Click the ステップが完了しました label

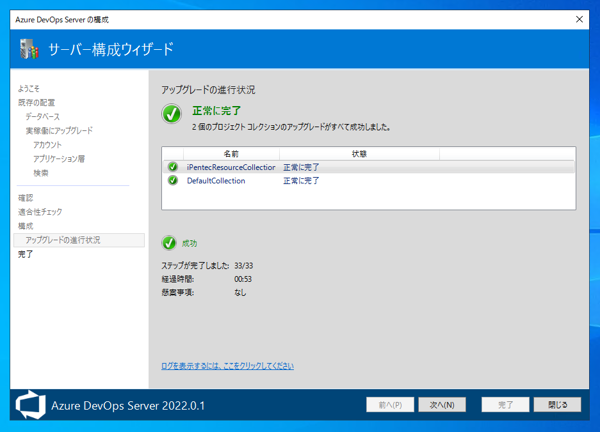pos(196,266)
